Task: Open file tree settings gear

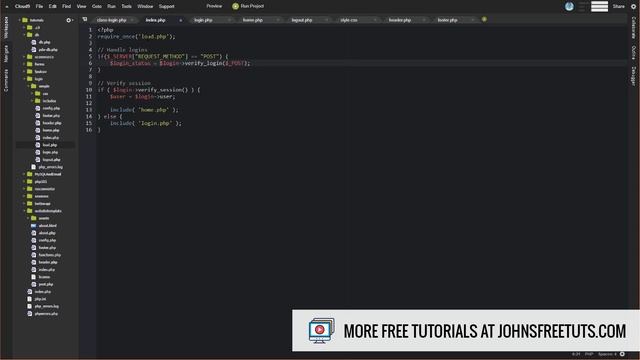Action: [69, 20]
